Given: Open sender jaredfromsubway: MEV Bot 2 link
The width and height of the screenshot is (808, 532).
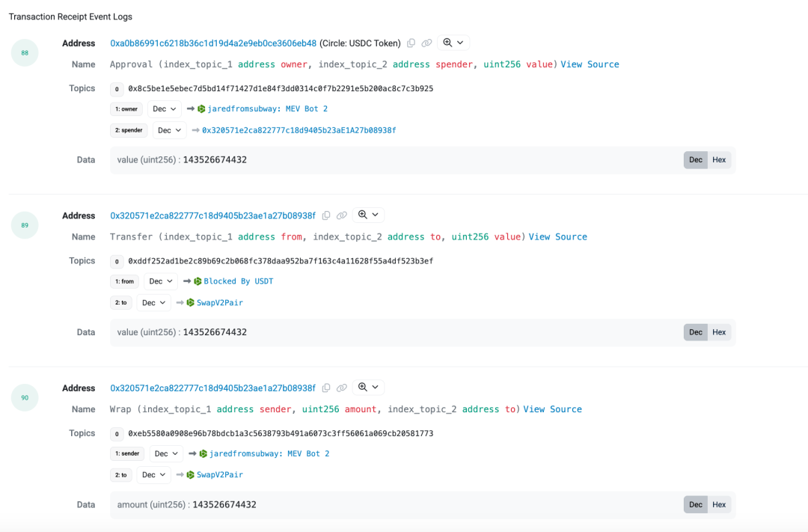Looking at the screenshot, I should pos(269,453).
